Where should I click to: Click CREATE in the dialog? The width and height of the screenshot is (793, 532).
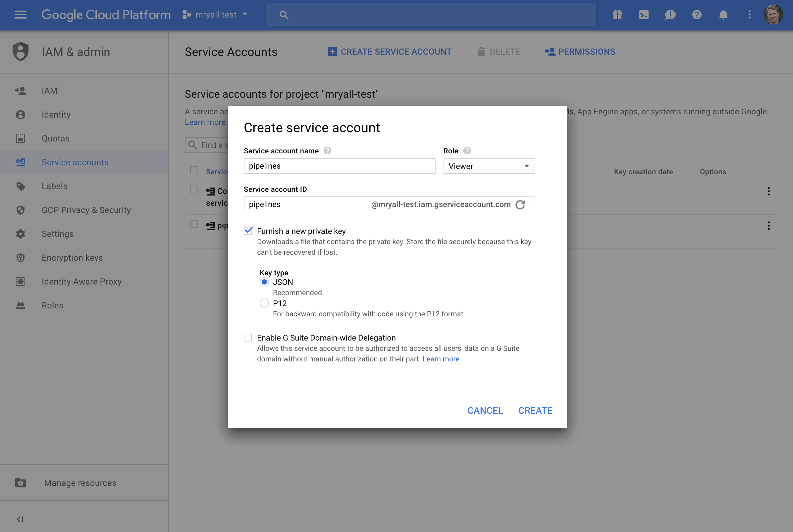point(535,410)
